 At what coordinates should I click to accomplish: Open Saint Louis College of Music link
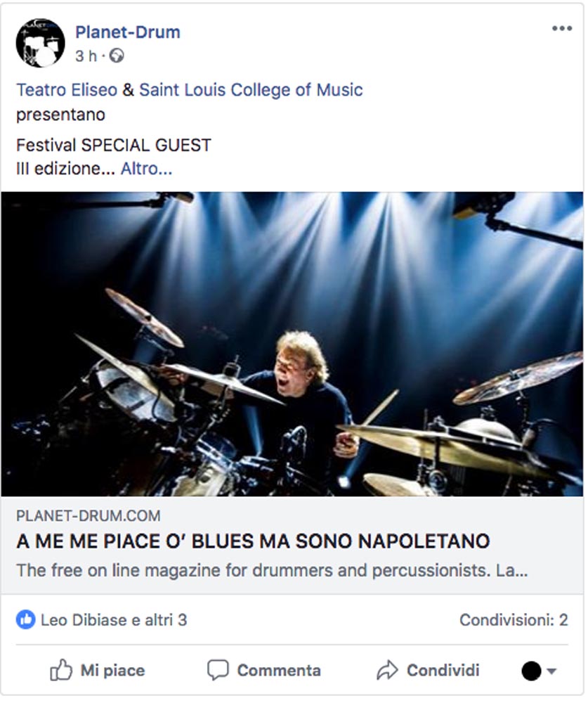251,90
